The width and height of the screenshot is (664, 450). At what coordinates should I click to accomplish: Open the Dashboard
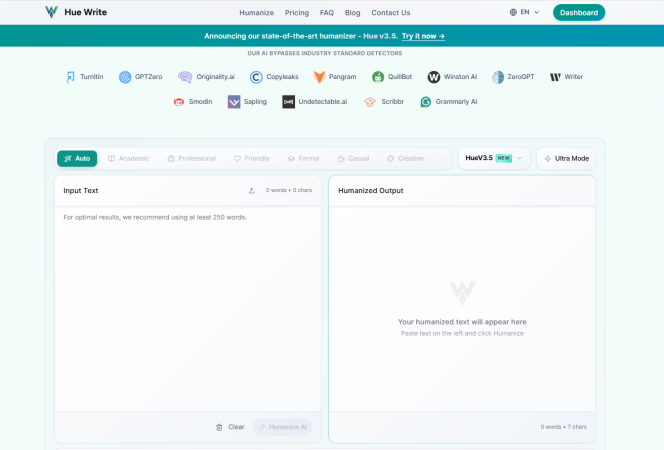(x=579, y=13)
